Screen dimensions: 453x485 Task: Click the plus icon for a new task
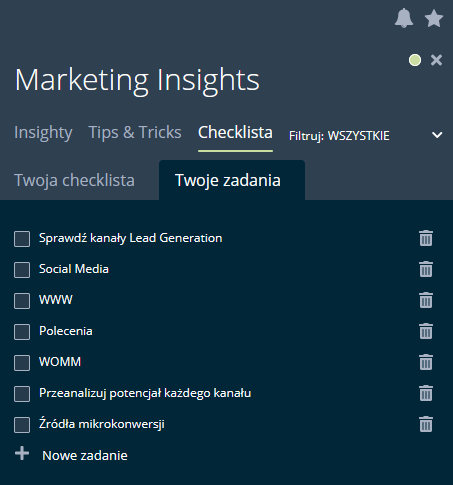22,454
